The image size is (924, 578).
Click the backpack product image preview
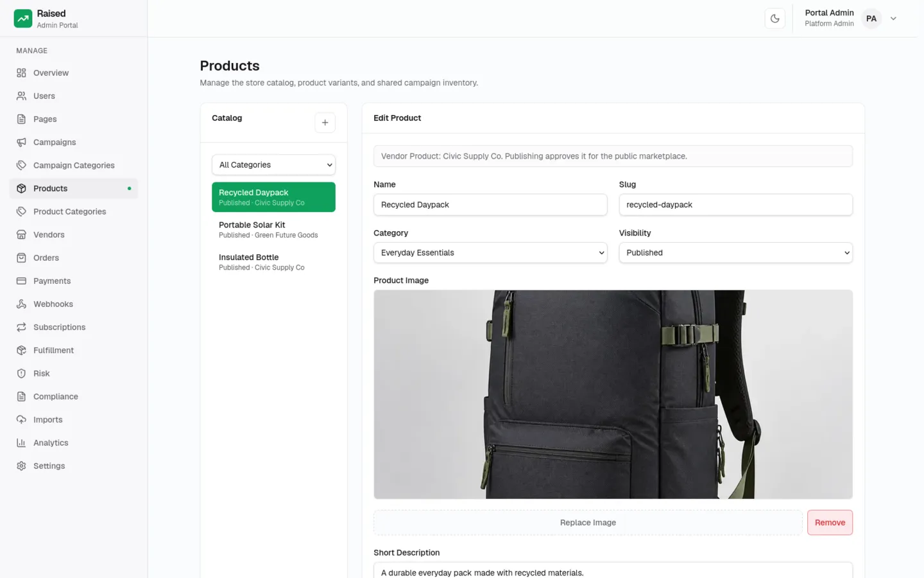tap(613, 394)
